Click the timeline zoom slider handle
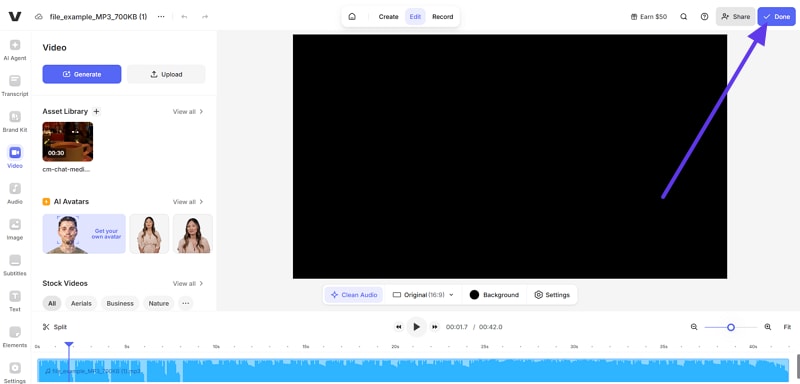This screenshot has height=384, width=800. (x=731, y=327)
